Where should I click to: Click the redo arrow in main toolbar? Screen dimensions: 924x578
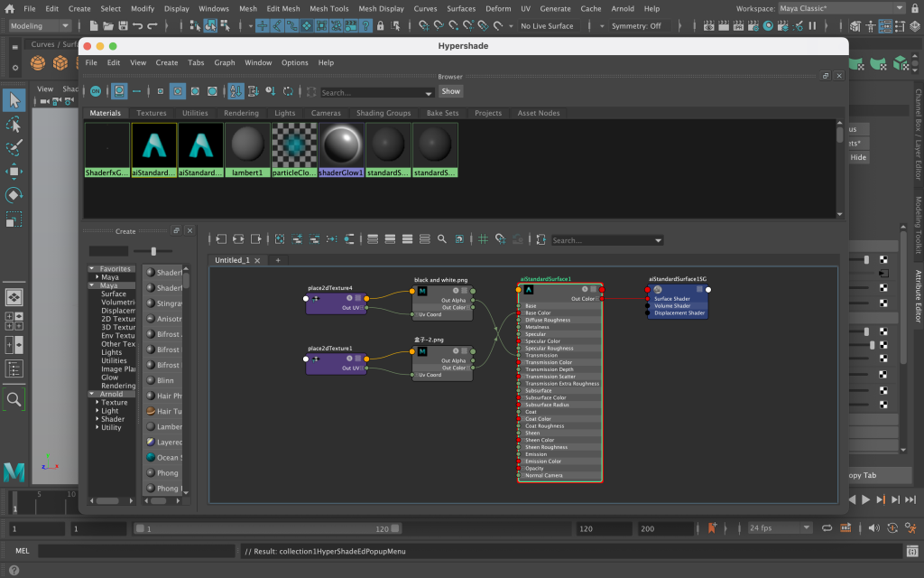152,26
